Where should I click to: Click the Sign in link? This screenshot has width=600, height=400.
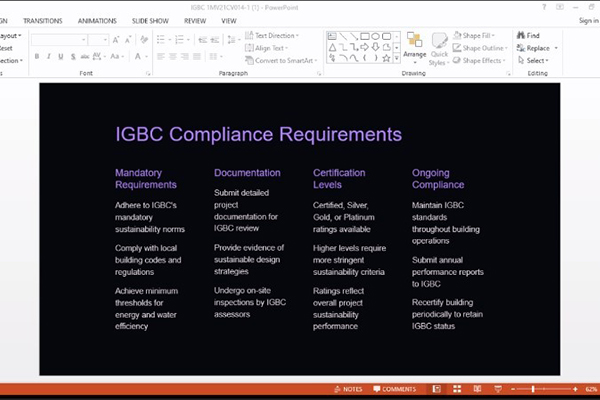coord(589,21)
